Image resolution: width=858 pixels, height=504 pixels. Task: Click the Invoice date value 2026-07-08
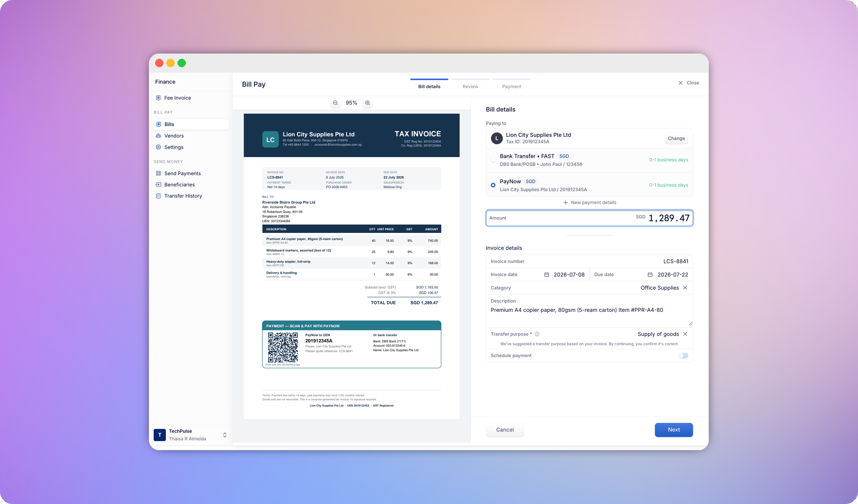click(x=569, y=274)
